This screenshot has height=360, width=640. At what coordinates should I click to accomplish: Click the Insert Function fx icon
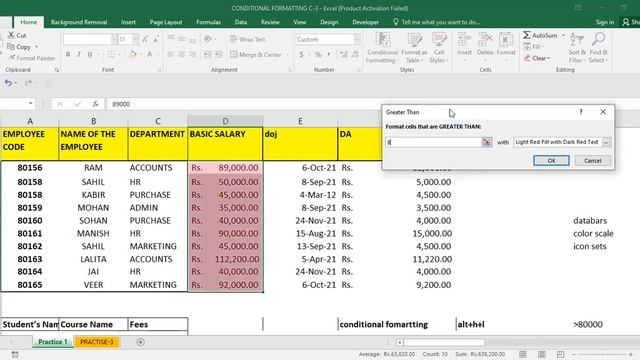(96, 104)
